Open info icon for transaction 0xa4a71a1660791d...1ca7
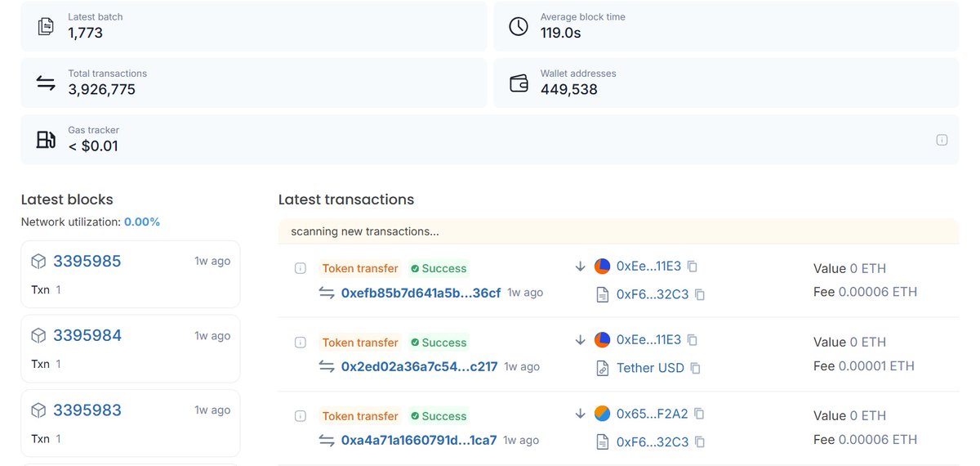Screen dimensions: 980x466 300,416
